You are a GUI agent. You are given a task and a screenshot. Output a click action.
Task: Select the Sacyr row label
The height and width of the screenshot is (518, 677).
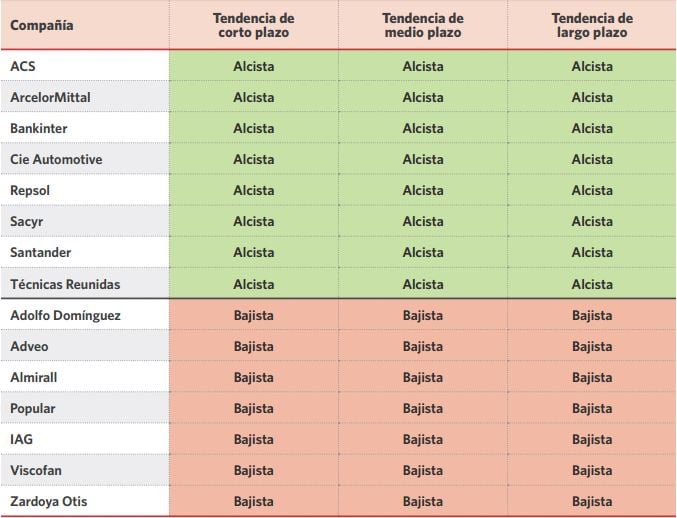tap(27, 221)
